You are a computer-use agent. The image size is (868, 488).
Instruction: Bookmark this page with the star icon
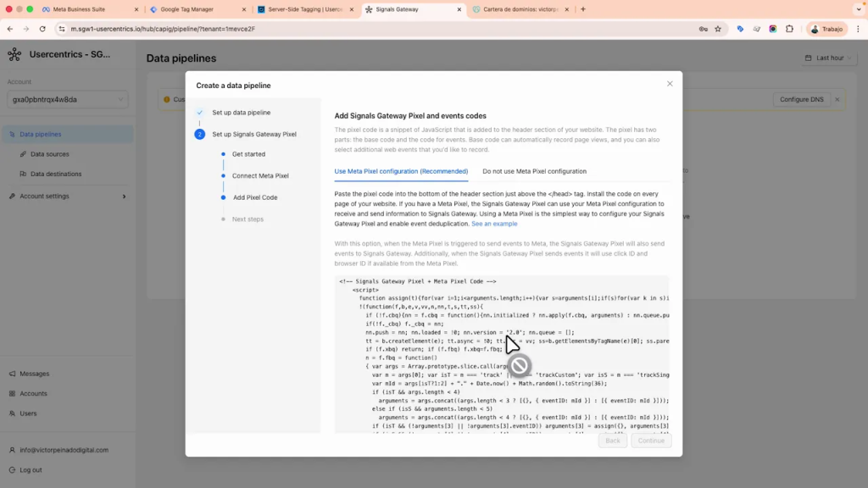pyautogui.click(x=718, y=29)
